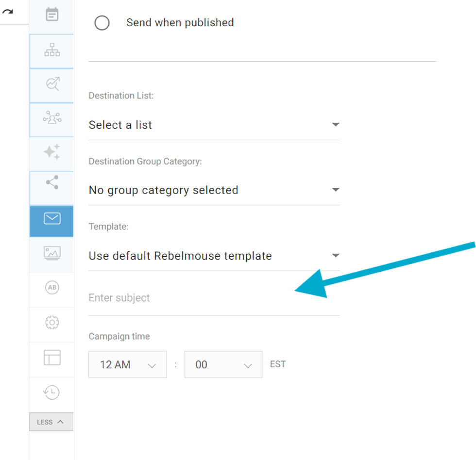Open the image media sidebar icon

click(x=52, y=253)
